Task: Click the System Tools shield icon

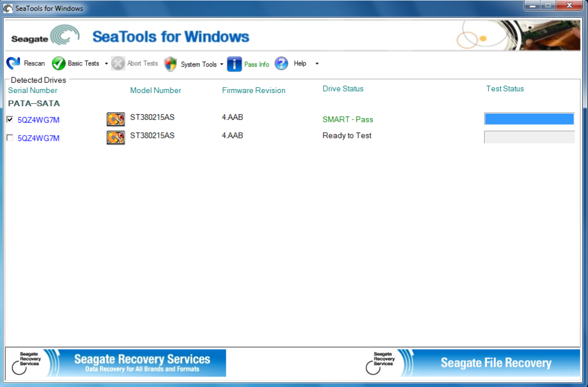Action: (170, 64)
